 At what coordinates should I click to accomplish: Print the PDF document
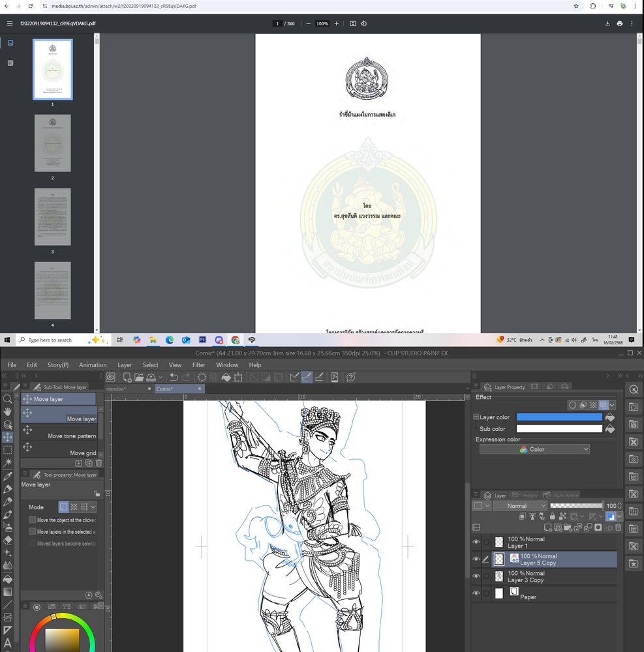[619, 23]
